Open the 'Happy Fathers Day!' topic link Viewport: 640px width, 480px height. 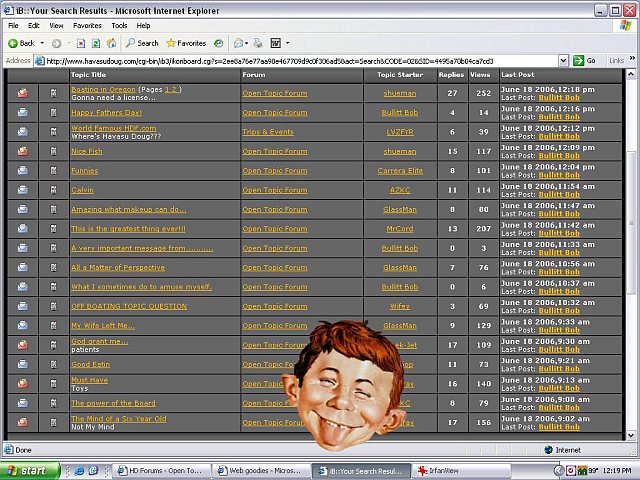pyautogui.click(x=106, y=113)
